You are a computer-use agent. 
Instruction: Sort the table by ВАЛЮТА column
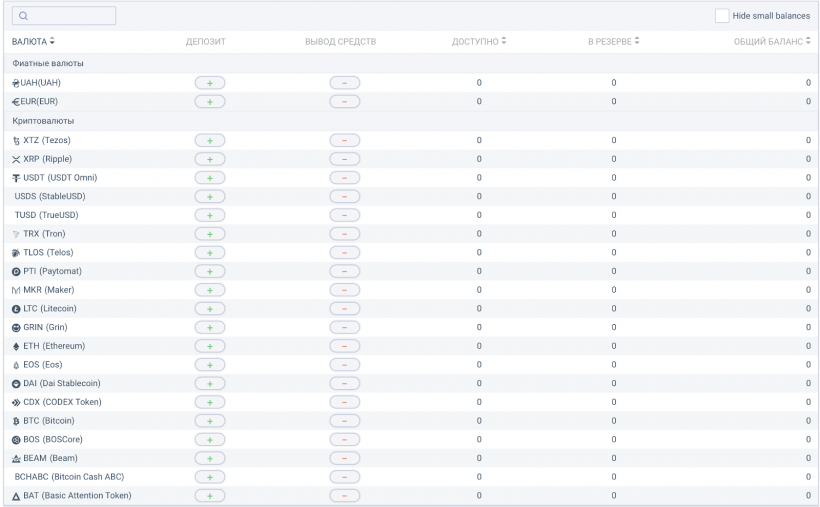[33, 41]
